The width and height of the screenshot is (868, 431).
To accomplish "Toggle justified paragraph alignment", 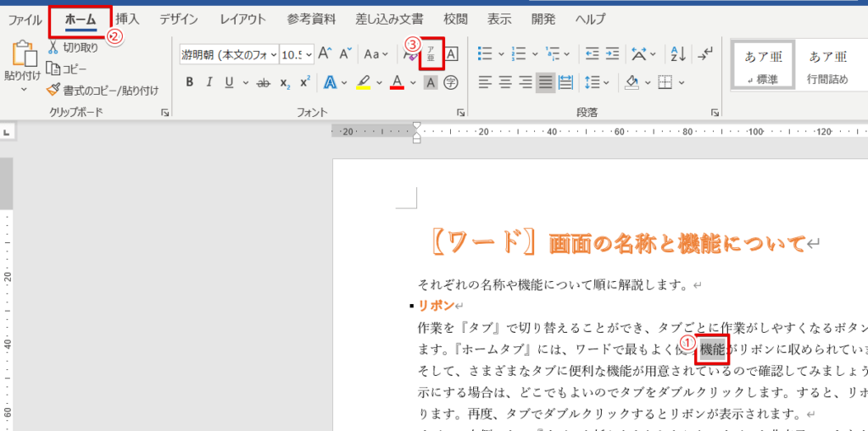I will tap(545, 82).
